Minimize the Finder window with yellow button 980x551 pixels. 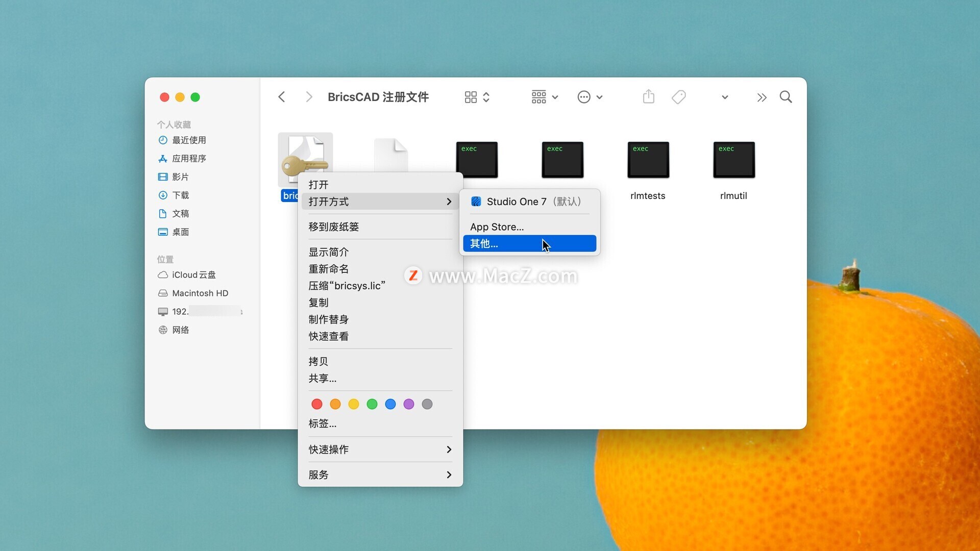180,97
